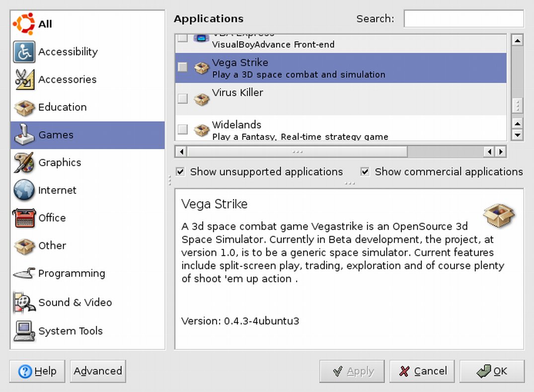The height and width of the screenshot is (392, 534).
Task: Click the Ubuntu logo icon next to All
Action: (24, 24)
